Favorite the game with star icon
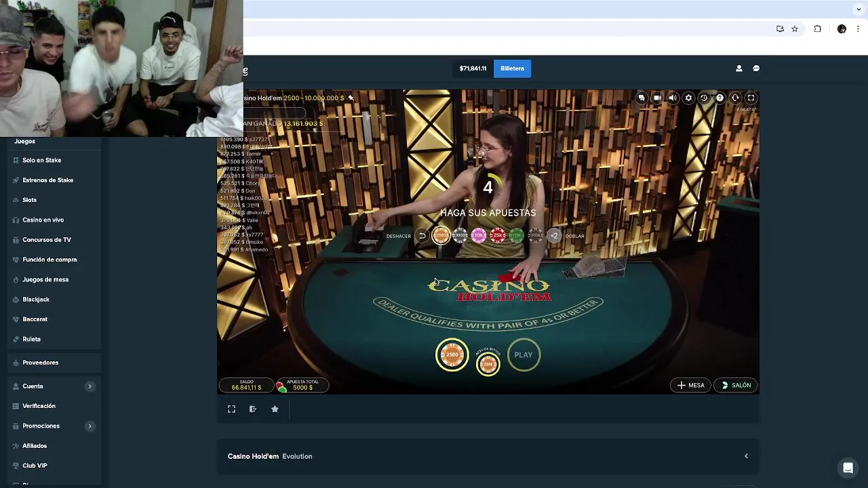Screen dimensions: 868x488 click(x=275, y=409)
